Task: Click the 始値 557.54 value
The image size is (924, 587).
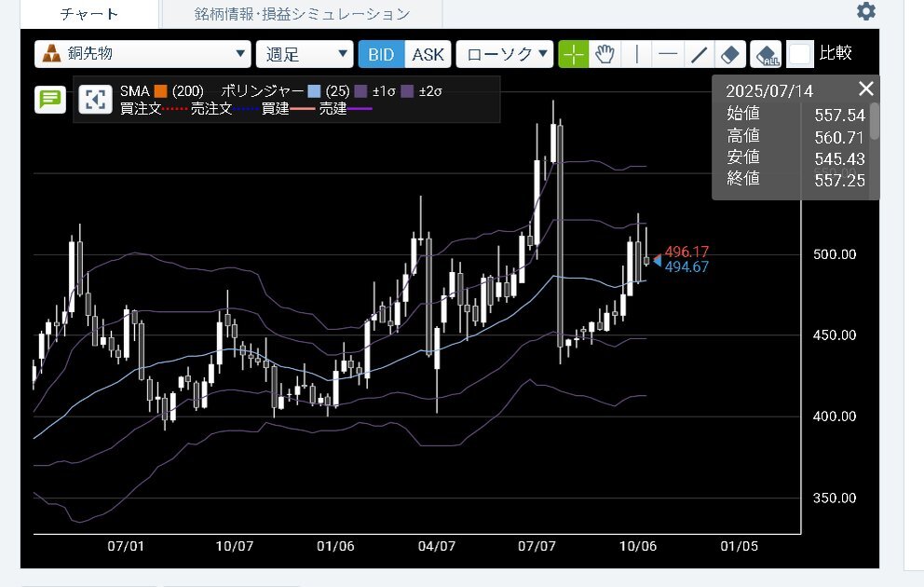Action: [x=840, y=115]
